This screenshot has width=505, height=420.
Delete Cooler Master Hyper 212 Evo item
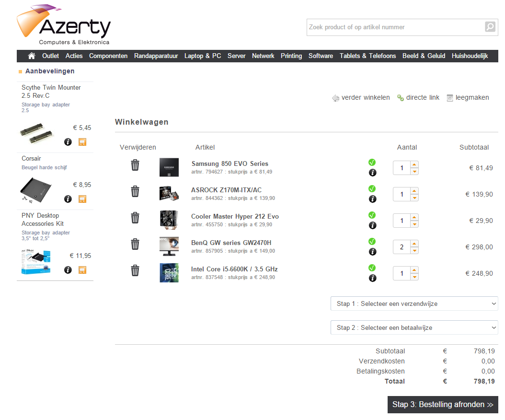[x=135, y=218]
